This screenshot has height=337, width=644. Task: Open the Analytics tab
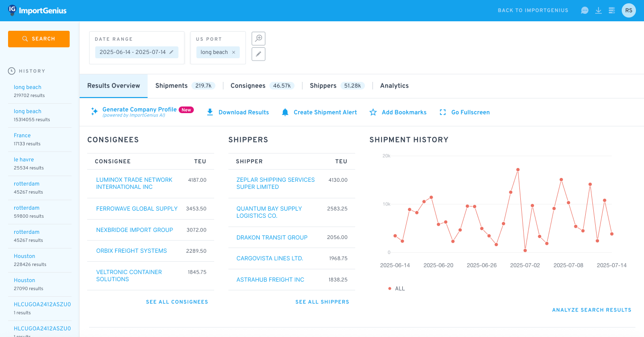[394, 86]
